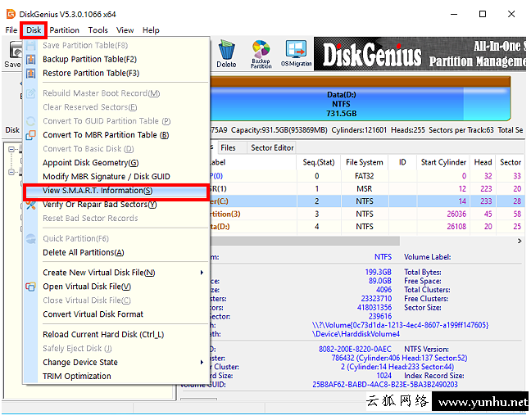Click the icon beside Convert To MBR
This screenshot has width=531, height=420.
coord(31,135)
